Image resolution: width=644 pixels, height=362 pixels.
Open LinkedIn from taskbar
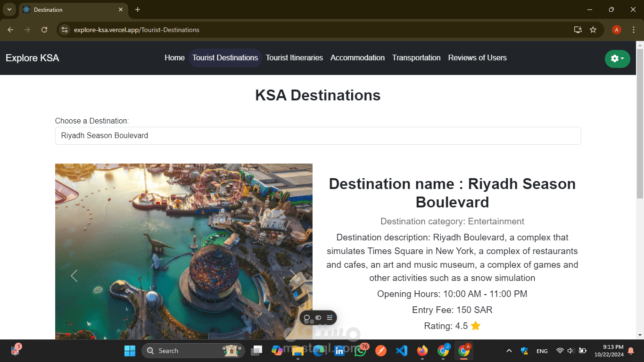tap(339, 351)
